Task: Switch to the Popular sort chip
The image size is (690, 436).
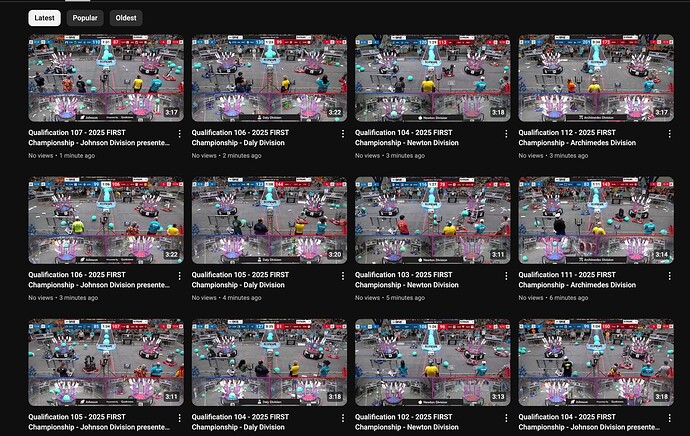Action: [85, 18]
